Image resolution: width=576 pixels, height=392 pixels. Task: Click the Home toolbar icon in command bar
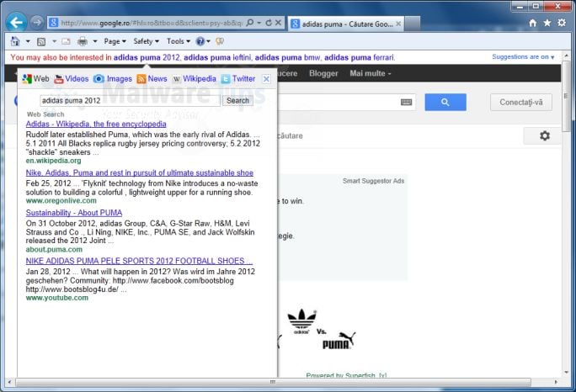click(x=15, y=41)
